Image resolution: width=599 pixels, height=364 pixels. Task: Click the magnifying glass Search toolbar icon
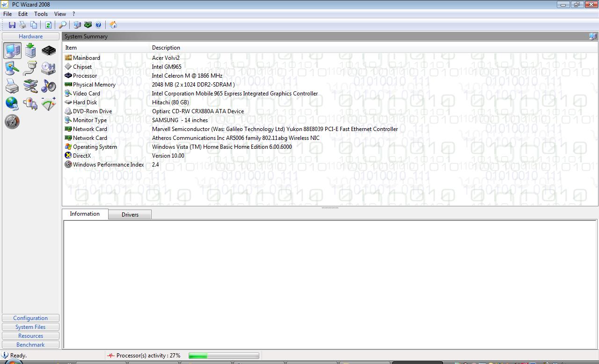(x=62, y=25)
